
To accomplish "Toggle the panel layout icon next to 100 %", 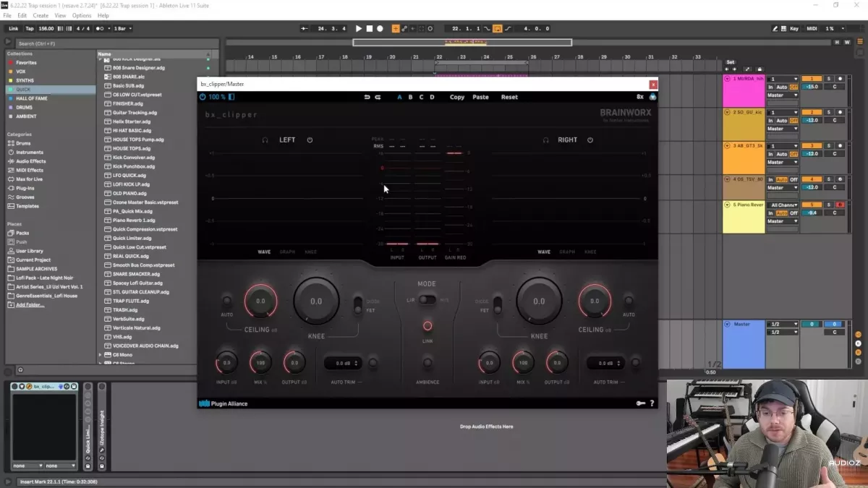I will (231, 97).
